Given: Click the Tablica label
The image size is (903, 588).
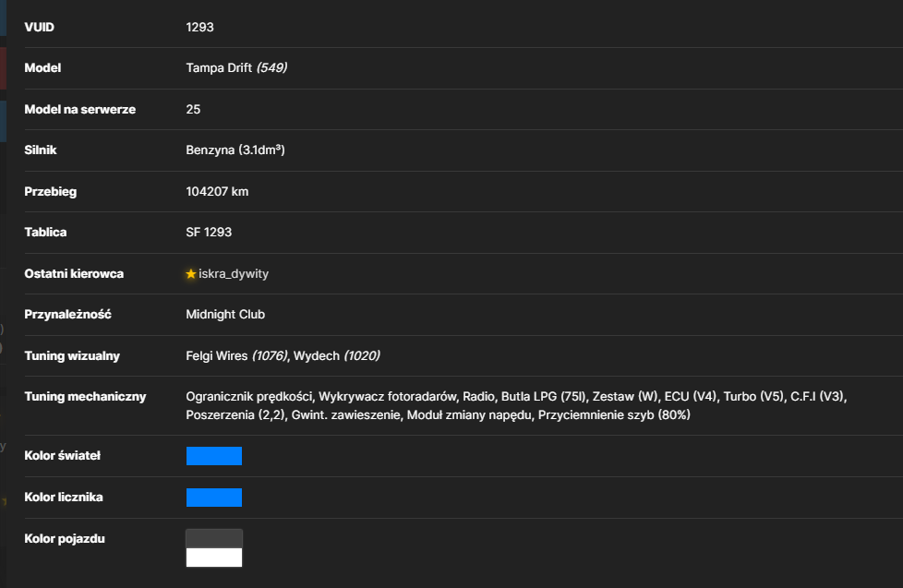Looking at the screenshot, I should (x=45, y=232).
